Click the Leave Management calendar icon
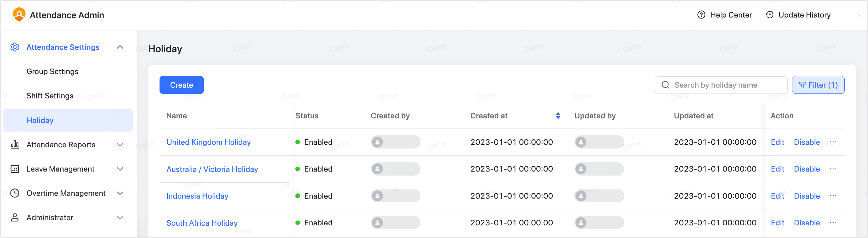This screenshot has width=868, height=238. pyautogui.click(x=15, y=169)
